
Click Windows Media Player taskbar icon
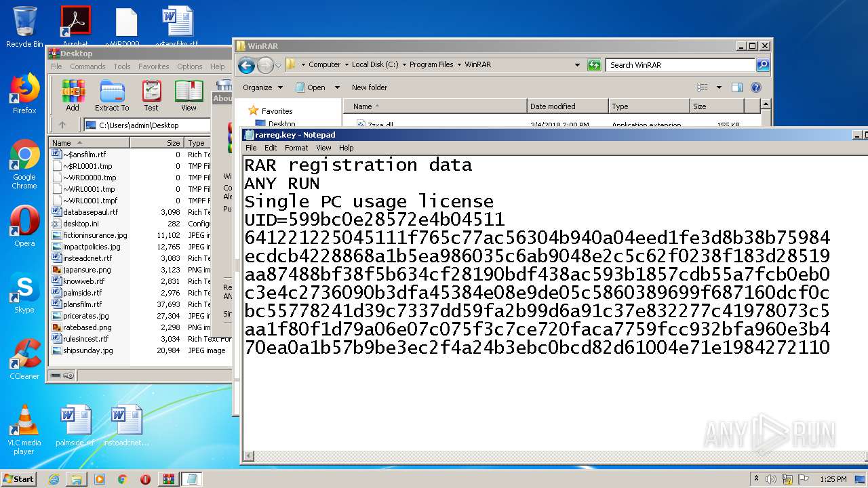click(x=100, y=479)
